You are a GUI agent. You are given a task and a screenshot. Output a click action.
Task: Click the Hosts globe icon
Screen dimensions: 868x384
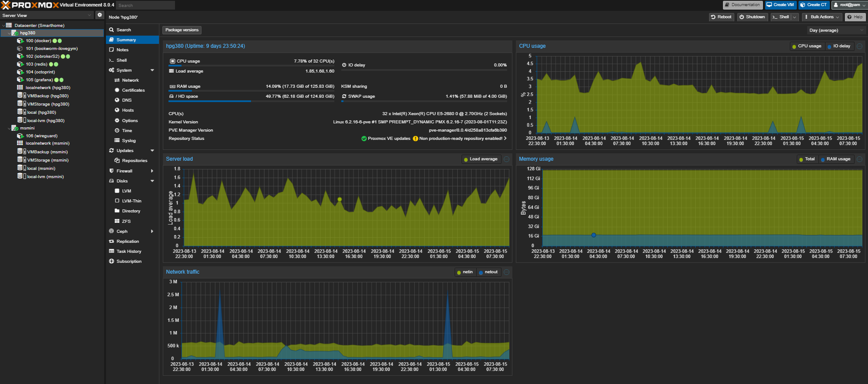pyautogui.click(x=117, y=110)
